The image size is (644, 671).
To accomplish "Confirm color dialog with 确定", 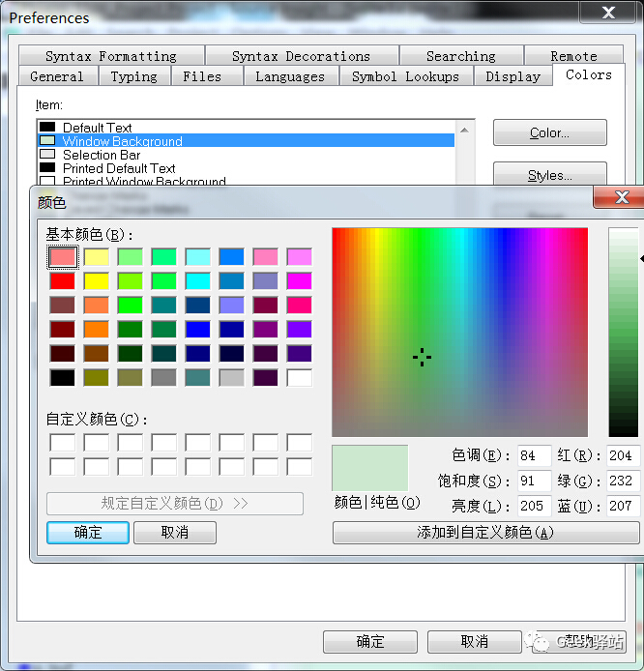I will tap(88, 533).
